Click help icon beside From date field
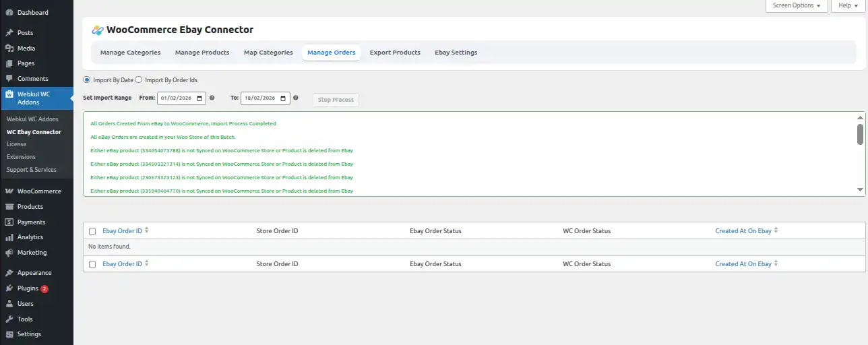Image resolution: width=868 pixels, height=345 pixels. point(212,98)
